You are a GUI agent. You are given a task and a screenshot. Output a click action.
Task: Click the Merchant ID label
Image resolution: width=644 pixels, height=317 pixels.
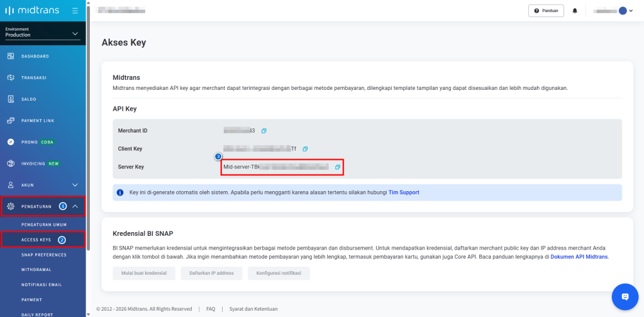tap(133, 131)
